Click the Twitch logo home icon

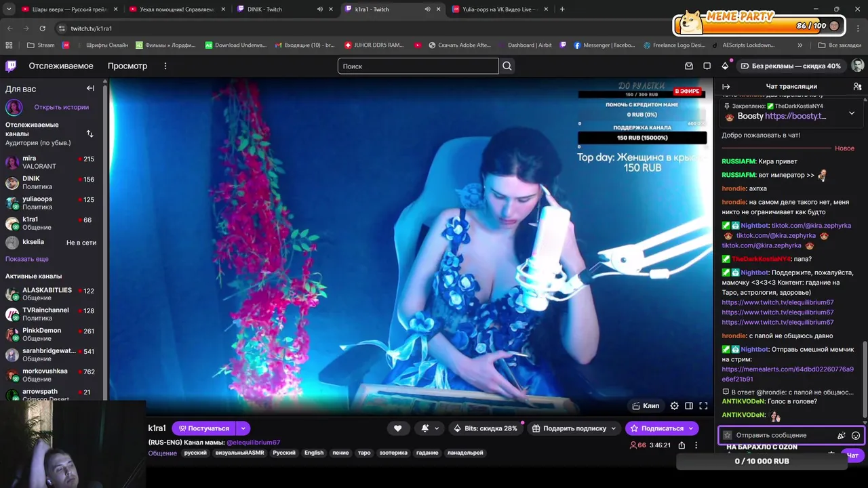(11, 66)
